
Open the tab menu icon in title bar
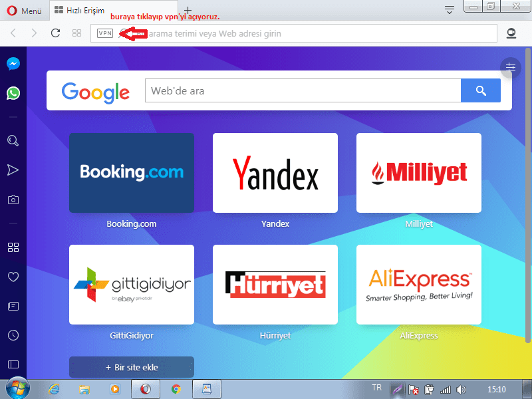pos(450,10)
